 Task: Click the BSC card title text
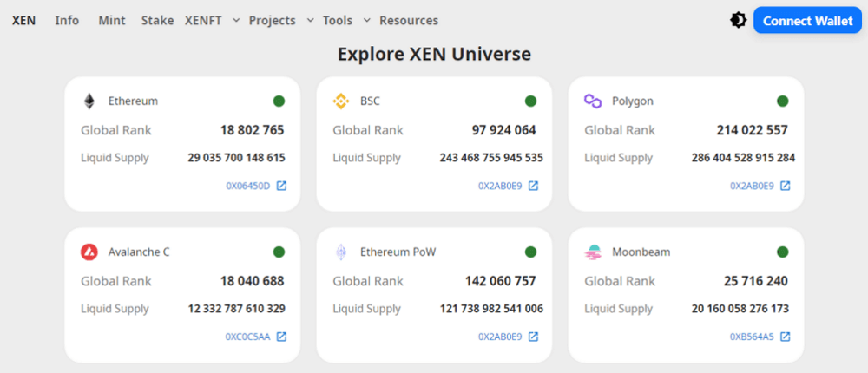click(370, 101)
